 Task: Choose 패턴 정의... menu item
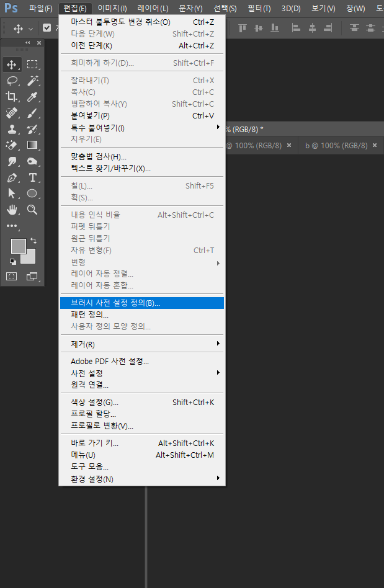click(141, 314)
